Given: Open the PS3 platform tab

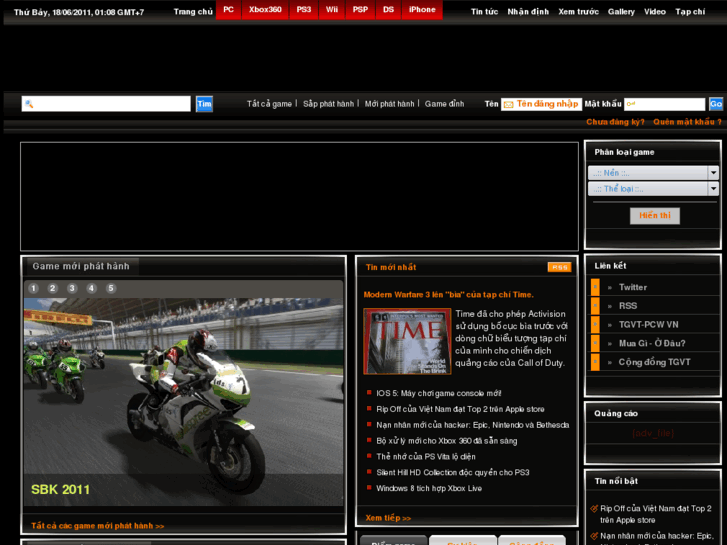Looking at the screenshot, I should pyautogui.click(x=304, y=10).
